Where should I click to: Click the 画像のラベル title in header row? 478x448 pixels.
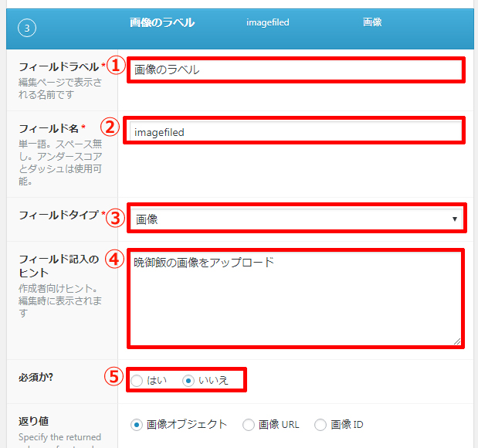pos(162,22)
